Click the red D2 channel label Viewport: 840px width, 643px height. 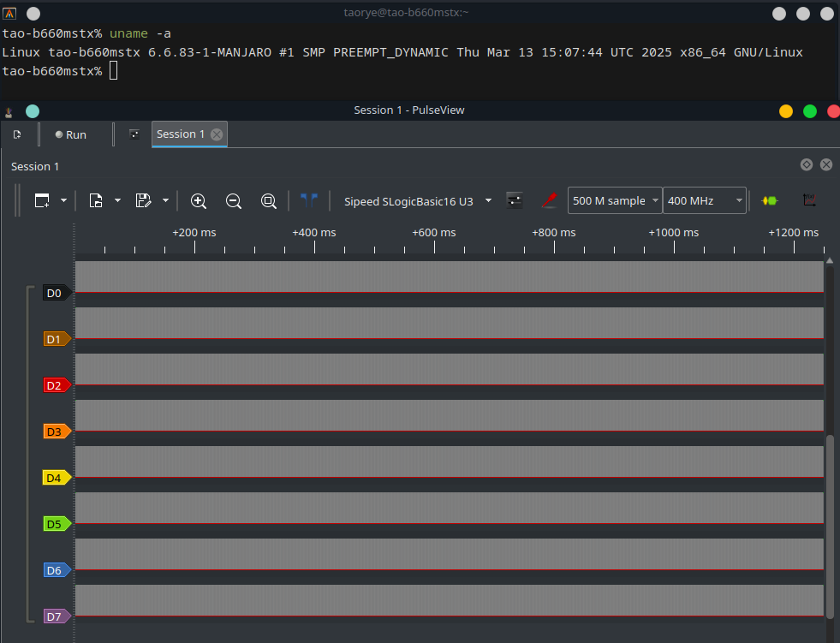pyautogui.click(x=55, y=385)
